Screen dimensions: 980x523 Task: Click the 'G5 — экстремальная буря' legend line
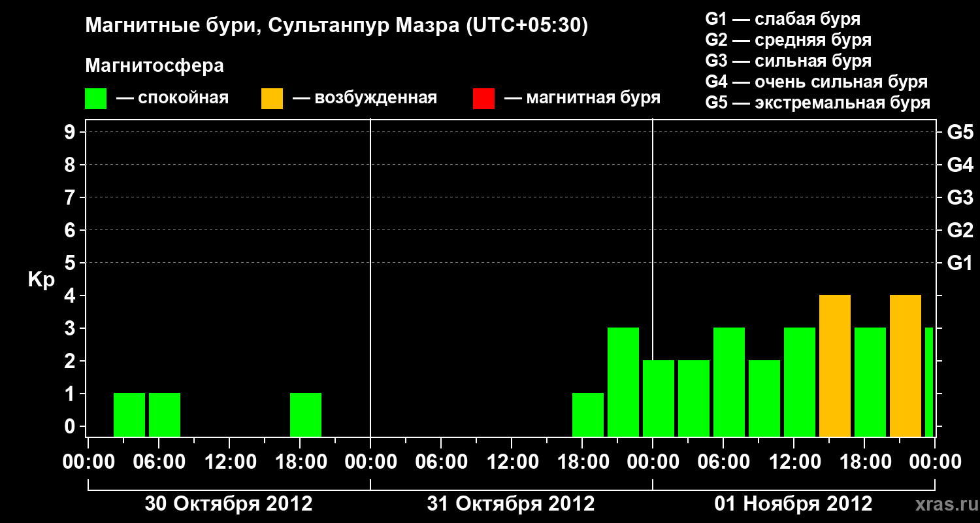click(817, 103)
